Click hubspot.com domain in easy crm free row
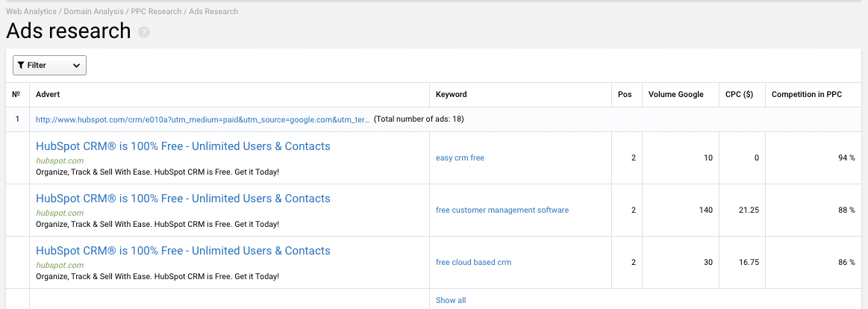Image resolution: width=868 pixels, height=309 pixels. 60,160
